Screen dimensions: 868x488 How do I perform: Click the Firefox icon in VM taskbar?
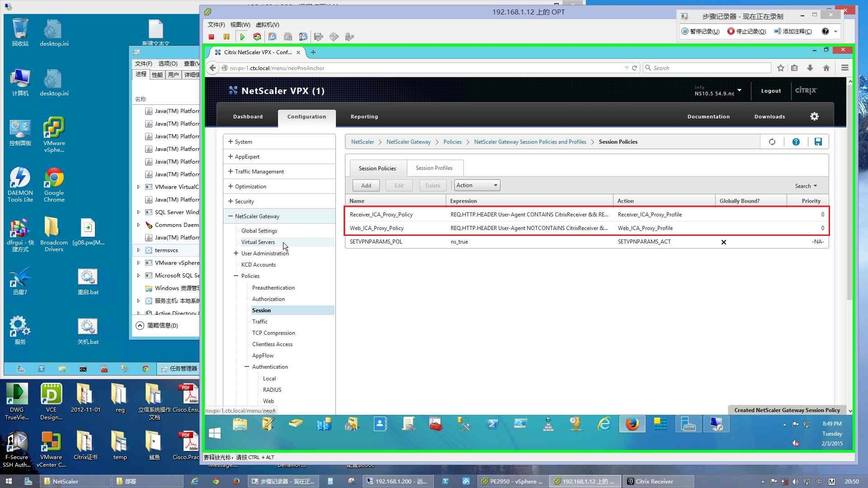632,424
